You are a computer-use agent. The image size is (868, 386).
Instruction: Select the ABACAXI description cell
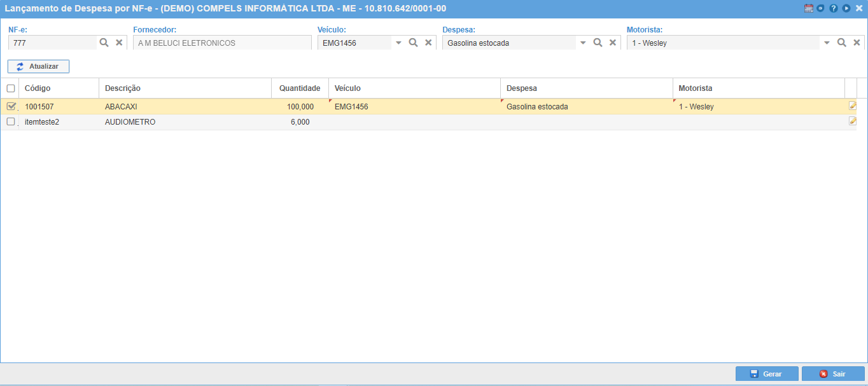[x=185, y=106]
